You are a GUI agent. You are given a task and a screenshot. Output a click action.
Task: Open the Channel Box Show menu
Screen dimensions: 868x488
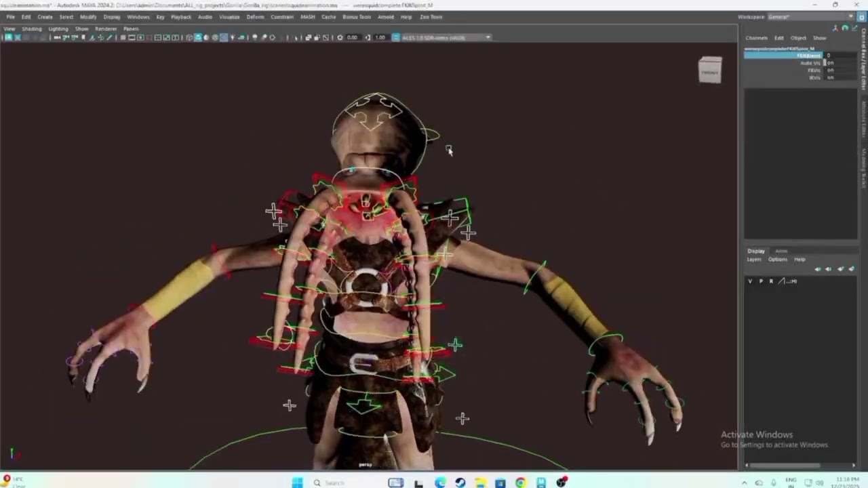coord(820,38)
